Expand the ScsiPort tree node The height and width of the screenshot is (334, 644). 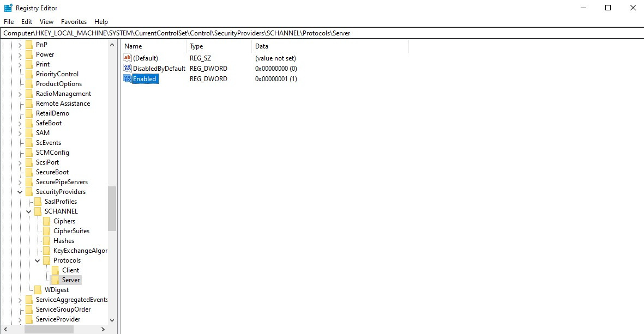click(20, 162)
